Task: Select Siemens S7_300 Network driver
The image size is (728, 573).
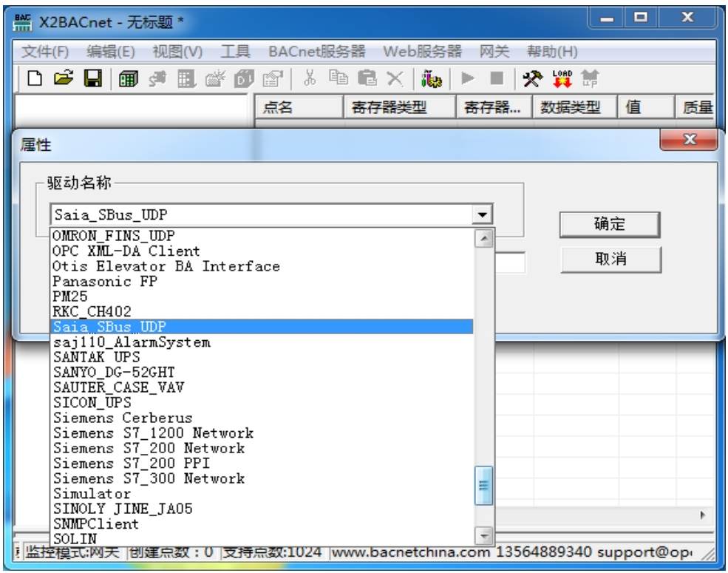Action: 262,478
